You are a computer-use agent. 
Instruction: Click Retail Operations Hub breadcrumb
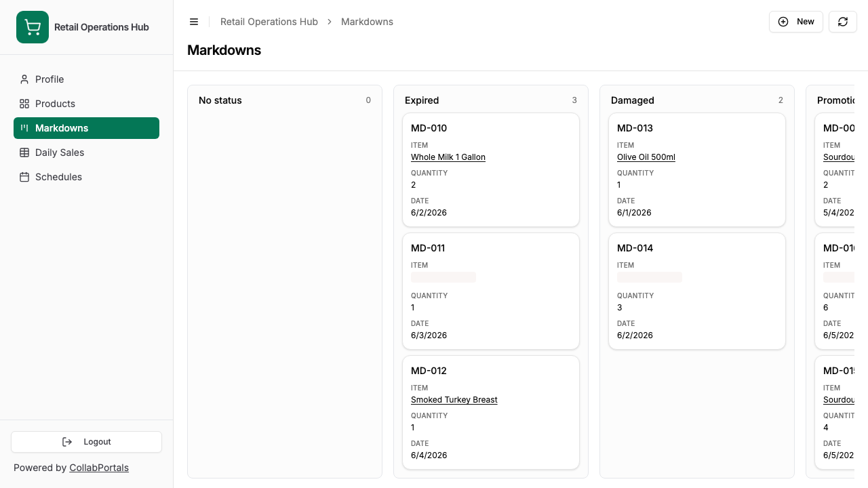pyautogui.click(x=269, y=22)
